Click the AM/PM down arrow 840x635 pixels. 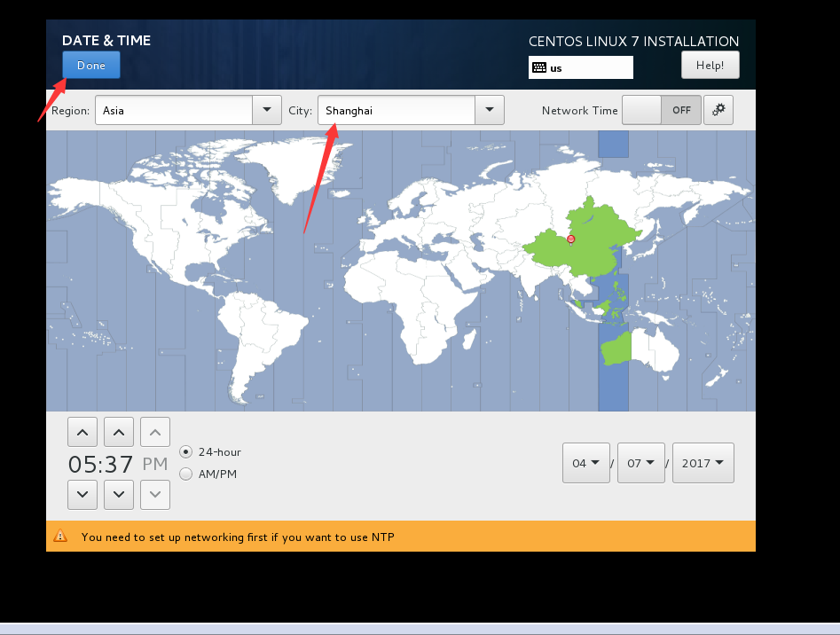155,495
